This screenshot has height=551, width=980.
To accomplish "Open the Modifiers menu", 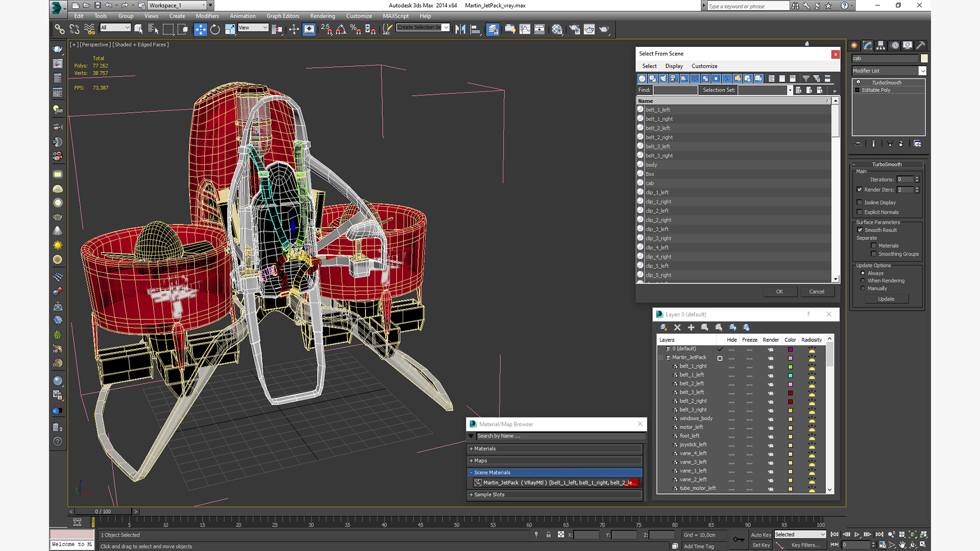I will (x=207, y=16).
